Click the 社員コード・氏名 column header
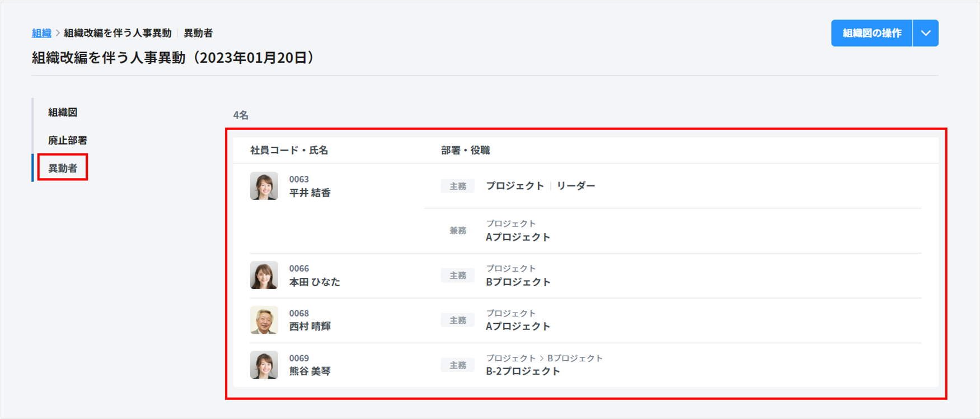This screenshot has width=980, height=419. click(289, 150)
